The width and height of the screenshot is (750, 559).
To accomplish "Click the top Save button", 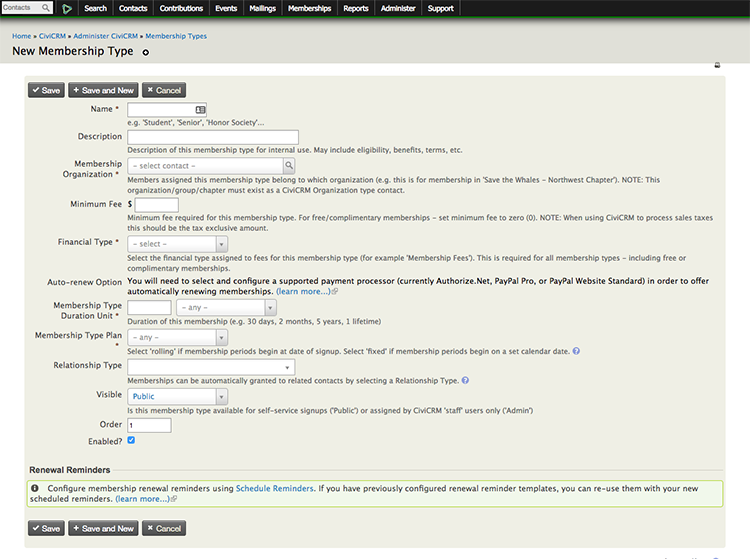I will point(46,90).
